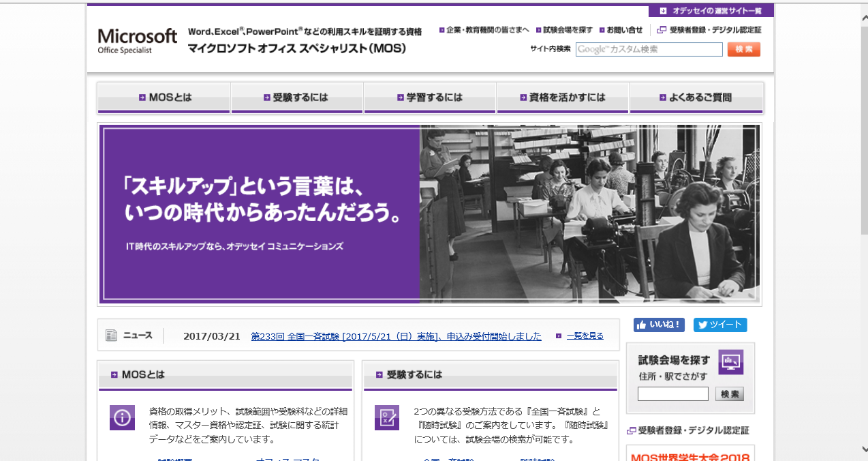Click the 2017/03/21 news date
Image resolution: width=868 pixels, height=461 pixels.
pyautogui.click(x=212, y=336)
